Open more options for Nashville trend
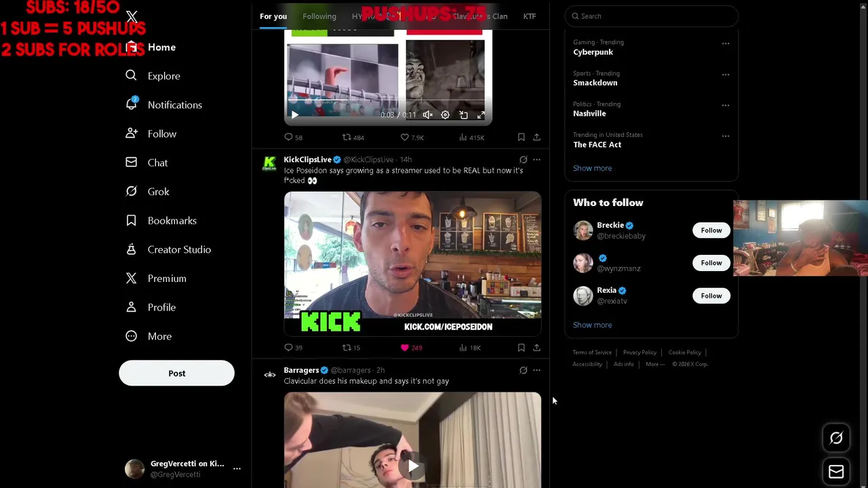 point(726,105)
